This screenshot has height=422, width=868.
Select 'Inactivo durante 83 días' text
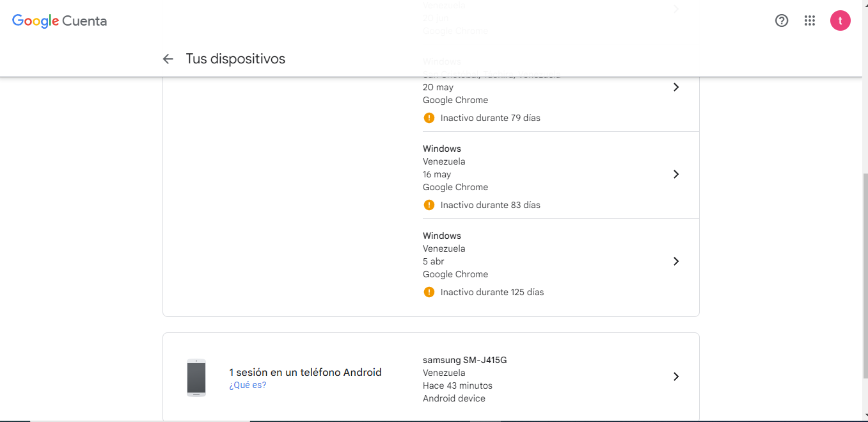coord(491,205)
